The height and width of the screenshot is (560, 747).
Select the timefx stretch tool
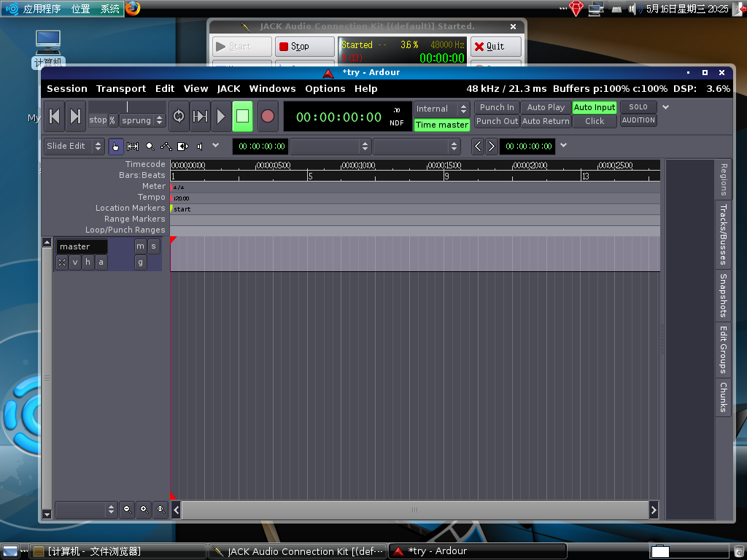tap(183, 146)
